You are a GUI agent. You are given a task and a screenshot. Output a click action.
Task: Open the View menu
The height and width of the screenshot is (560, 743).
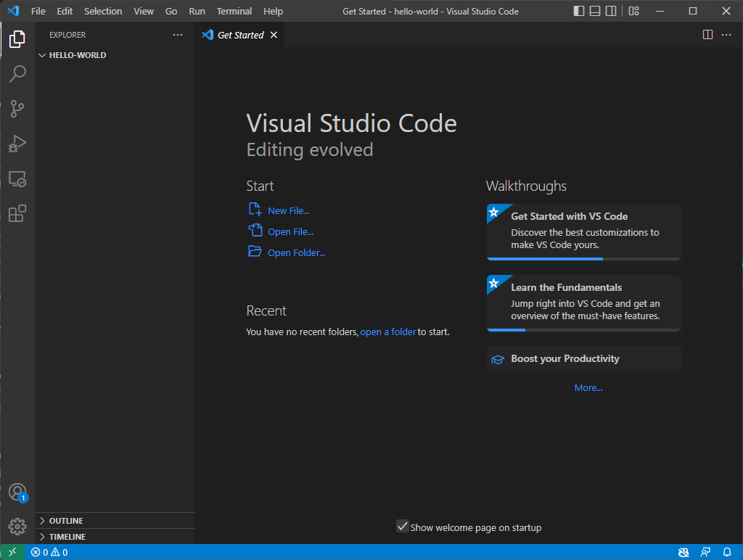(144, 11)
